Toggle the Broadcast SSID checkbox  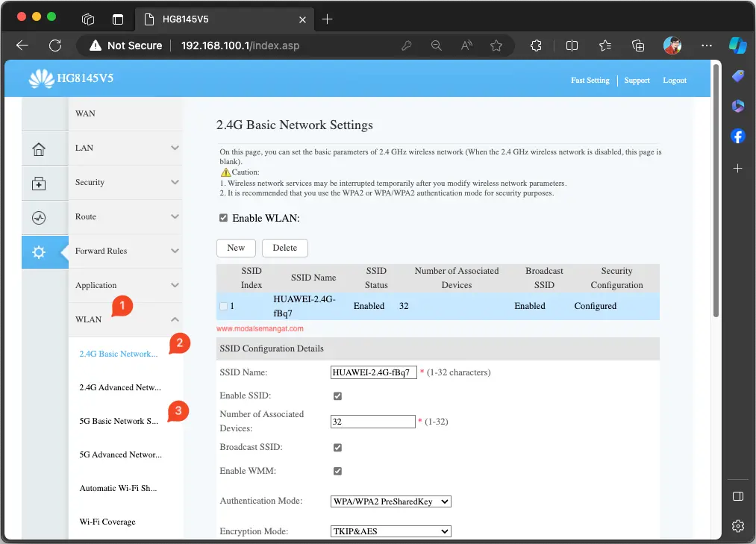(x=337, y=448)
